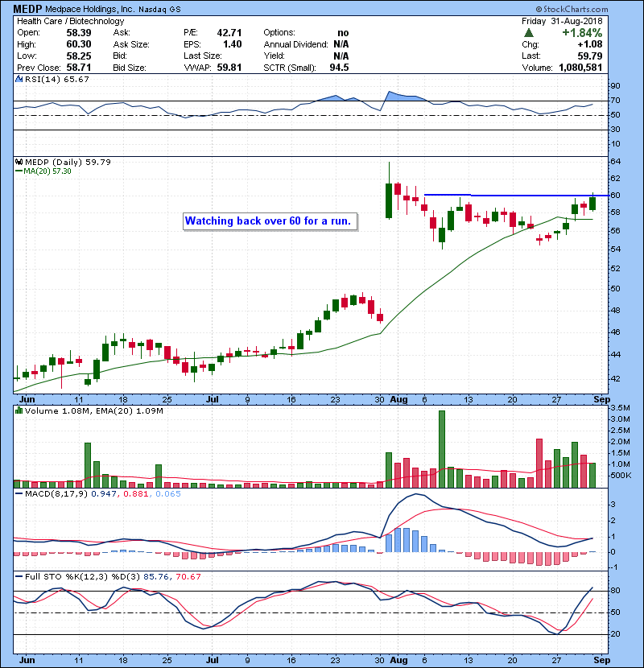644x668 pixels.
Task: Click the Volume value 1,080,581
Action: (580, 68)
